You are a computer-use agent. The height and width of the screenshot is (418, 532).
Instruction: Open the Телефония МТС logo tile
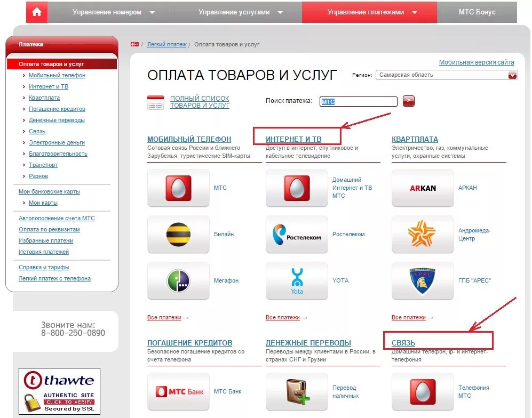pyautogui.click(x=423, y=391)
